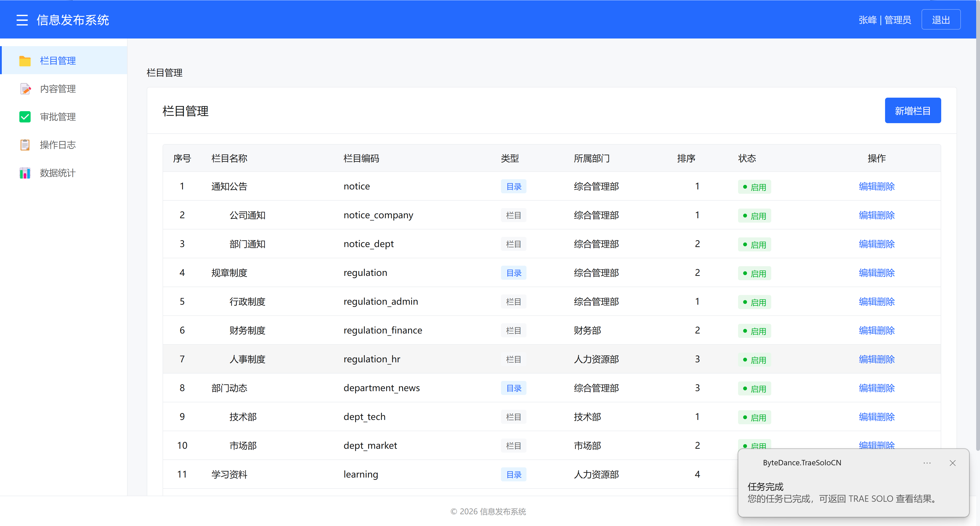This screenshot has height=526, width=980.
Task: Click the regulation_finance code cell
Action: [x=383, y=330]
